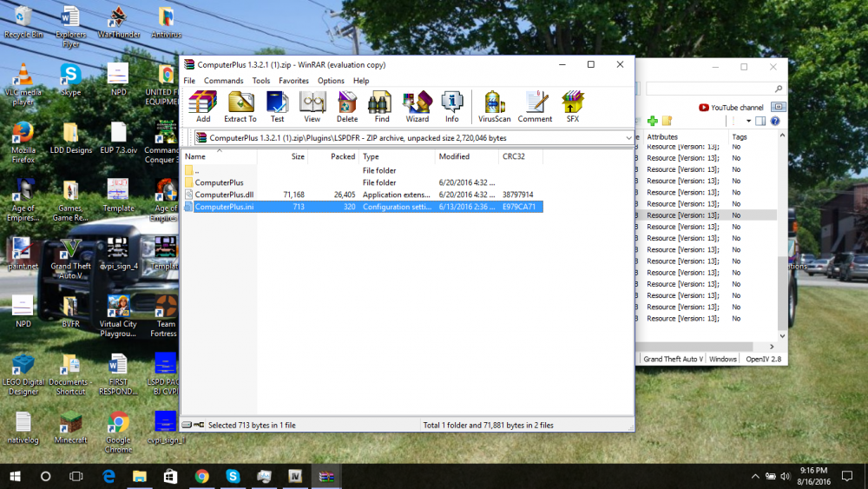Select the parent folder '..' row
The height and width of the screenshot is (489, 868).
tap(363, 170)
